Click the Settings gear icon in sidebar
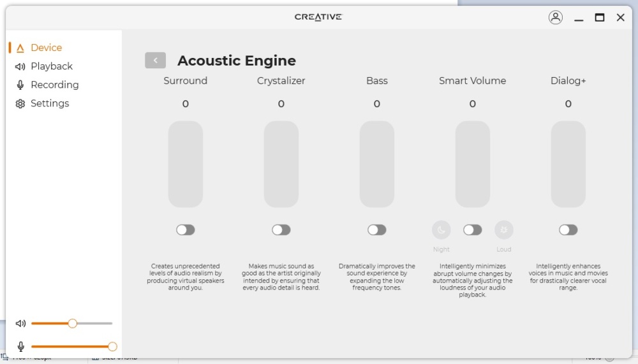 (20, 104)
